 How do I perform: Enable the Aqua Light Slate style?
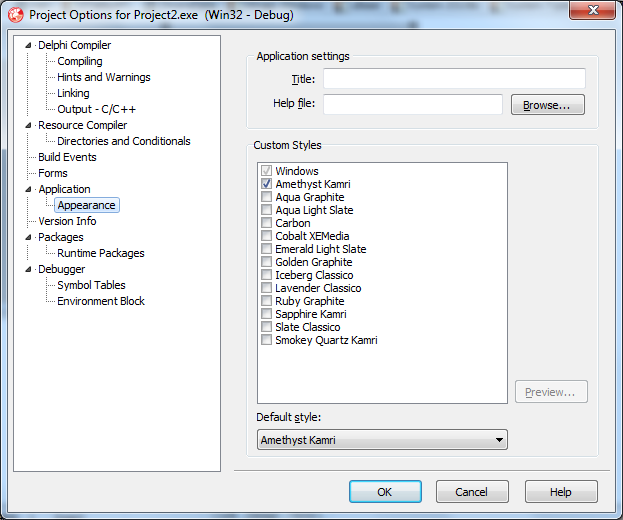point(266,210)
